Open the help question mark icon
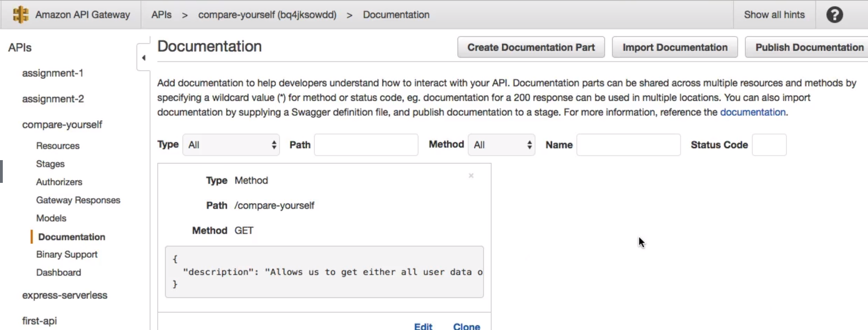 [x=835, y=15]
